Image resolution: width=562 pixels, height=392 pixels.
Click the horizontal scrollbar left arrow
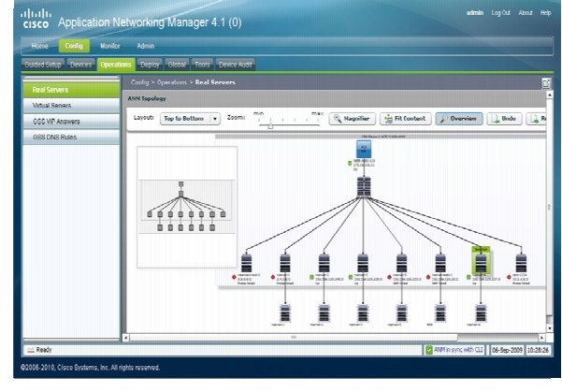(126, 338)
